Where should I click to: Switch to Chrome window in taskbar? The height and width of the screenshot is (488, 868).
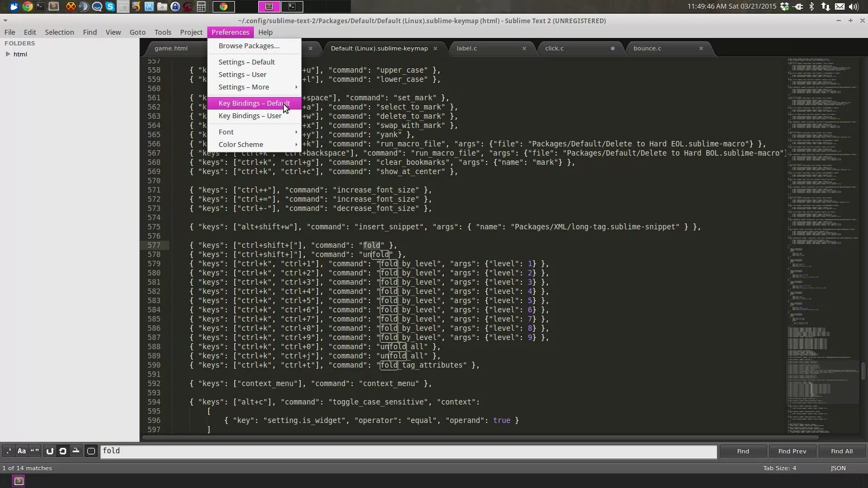tap(223, 7)
